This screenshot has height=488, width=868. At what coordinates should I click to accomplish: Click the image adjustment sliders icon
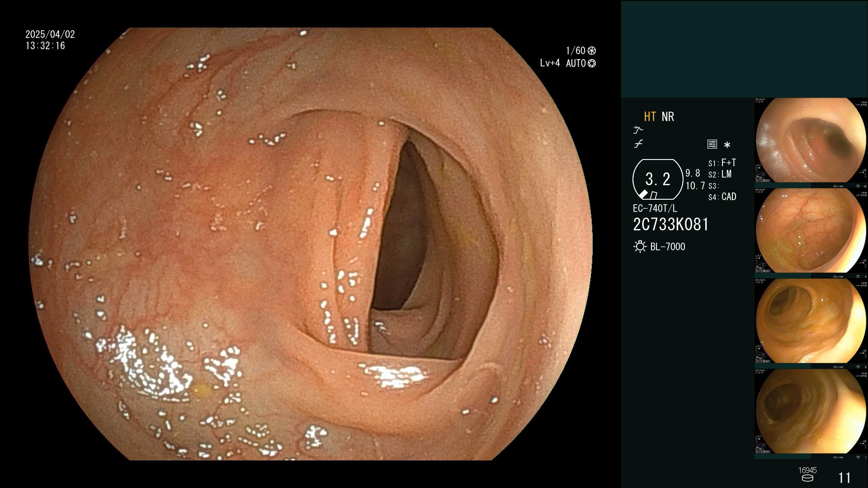(x=712, y=145)
